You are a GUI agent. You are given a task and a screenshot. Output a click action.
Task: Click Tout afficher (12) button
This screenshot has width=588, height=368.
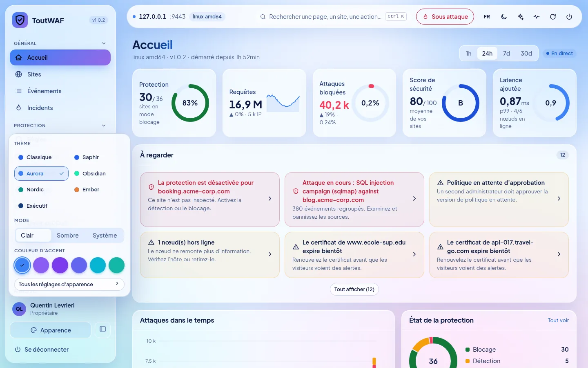click(354, 289)
